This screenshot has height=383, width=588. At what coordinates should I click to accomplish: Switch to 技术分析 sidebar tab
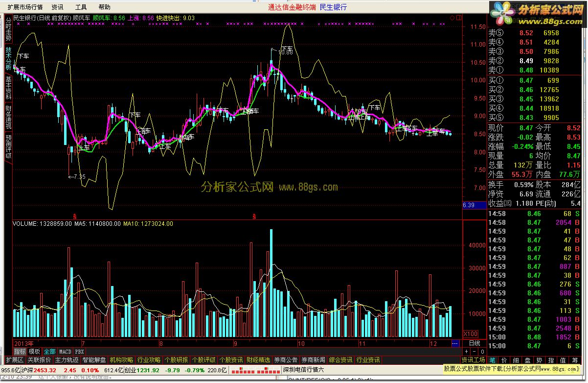pyautogui.click(x=8, y=58)
